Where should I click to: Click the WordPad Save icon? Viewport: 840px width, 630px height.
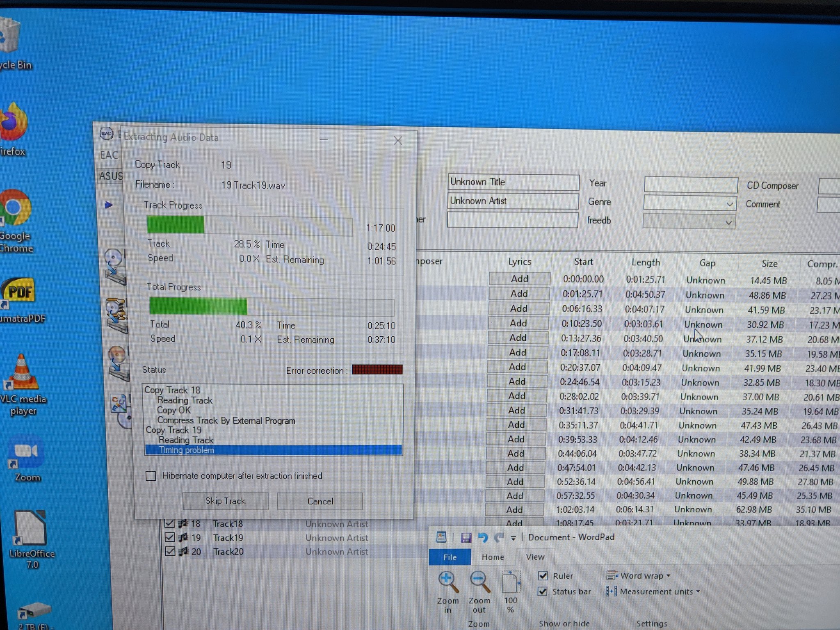click(x=466, y=538)
